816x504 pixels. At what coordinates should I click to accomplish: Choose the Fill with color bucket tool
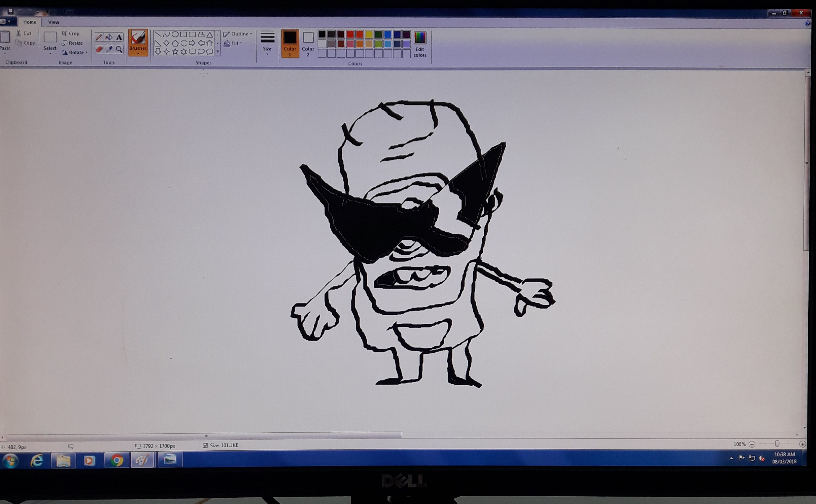tap(109, 37)
